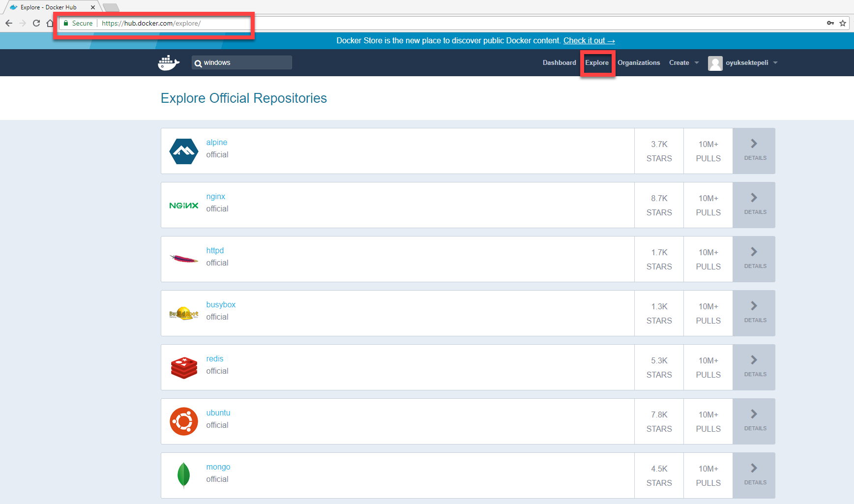854x504 pixels.
Task: Close the Explore - Docker Hub tab
Action: [93, 7]
